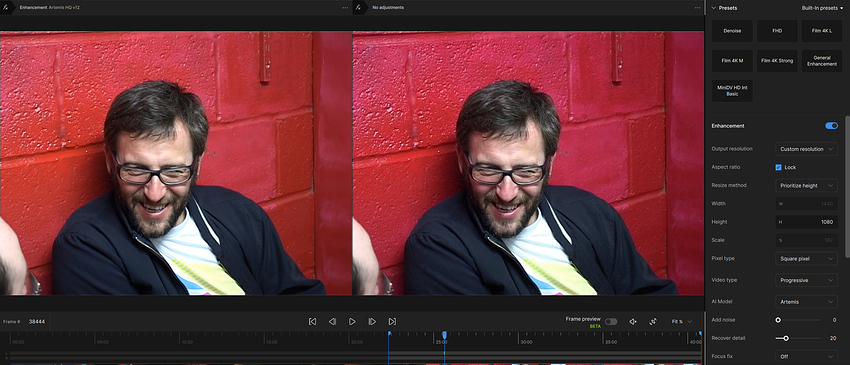This screenshot has width=850, height=365.
Task: Open the Built-in presets dropdown
Action: [822, 8]
